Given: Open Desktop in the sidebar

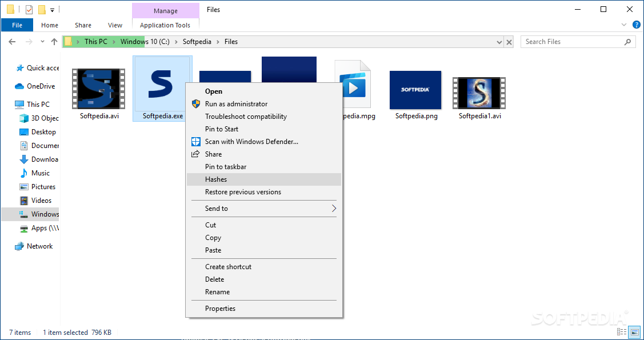Looking at the screenshot, I should click(38, 132).
